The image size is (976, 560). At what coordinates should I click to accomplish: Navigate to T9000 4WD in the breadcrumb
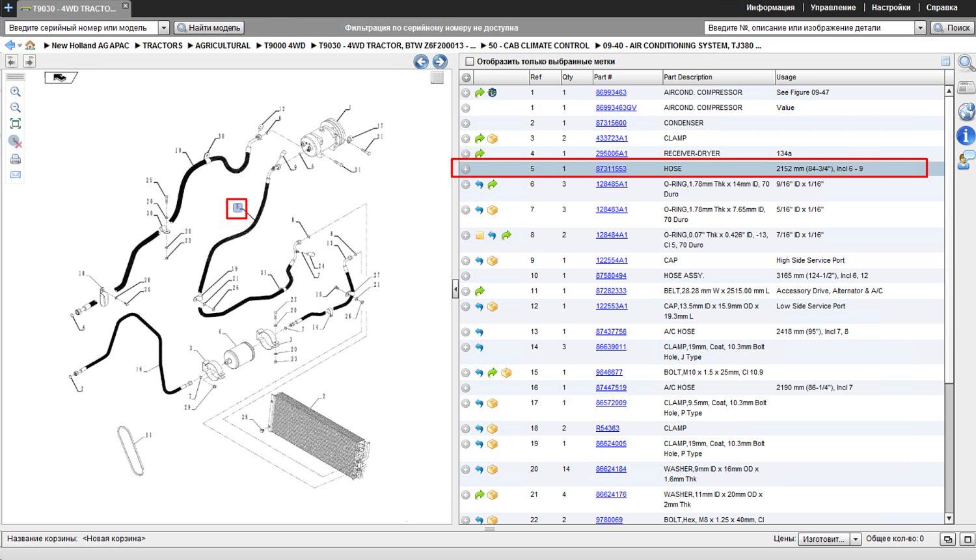(284, 46)
